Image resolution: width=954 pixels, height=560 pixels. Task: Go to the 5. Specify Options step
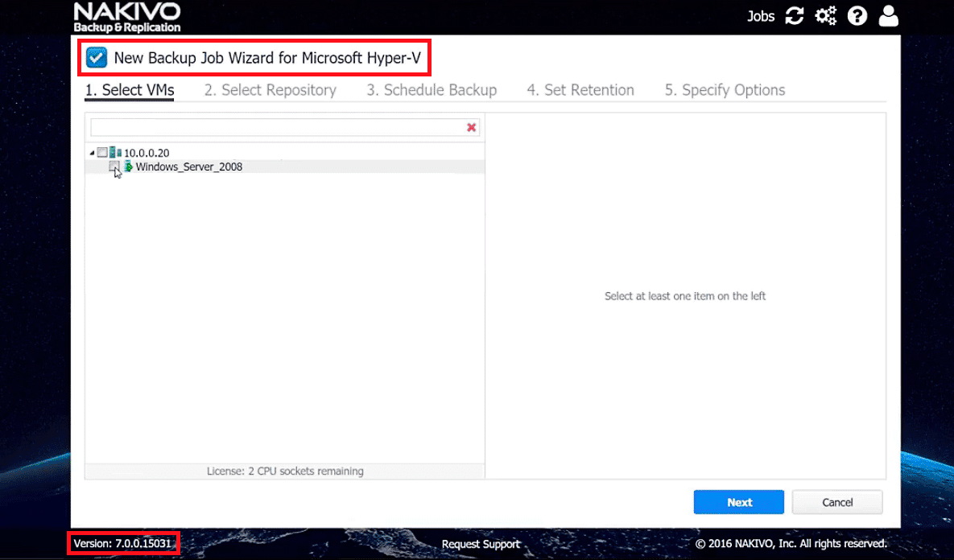(725, 90)
